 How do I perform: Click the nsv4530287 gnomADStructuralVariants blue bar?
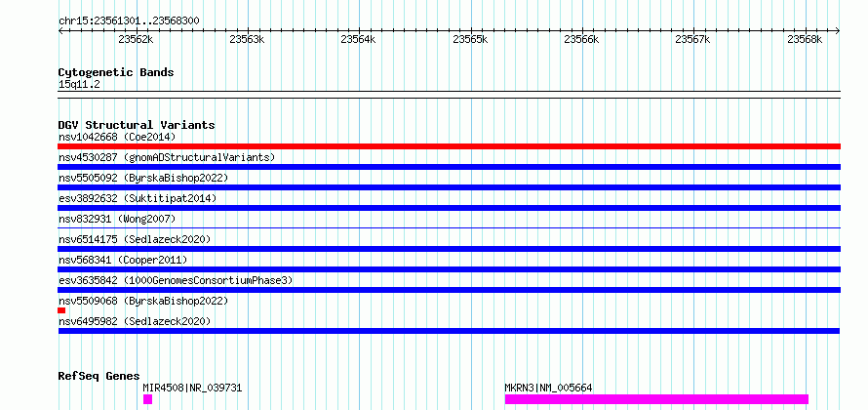(x=449, y=167)
